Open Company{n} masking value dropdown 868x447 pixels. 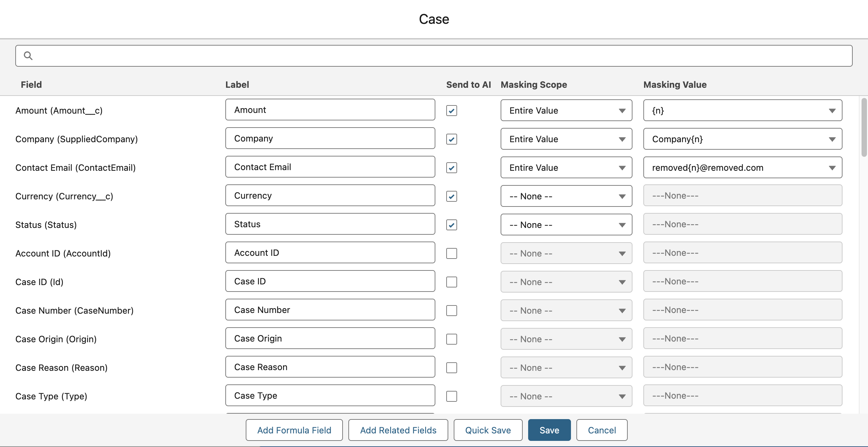click(742, 139)
